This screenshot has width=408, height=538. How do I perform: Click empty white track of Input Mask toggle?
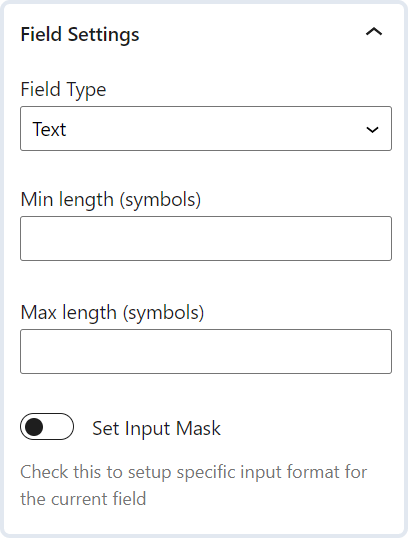point(59,427)
